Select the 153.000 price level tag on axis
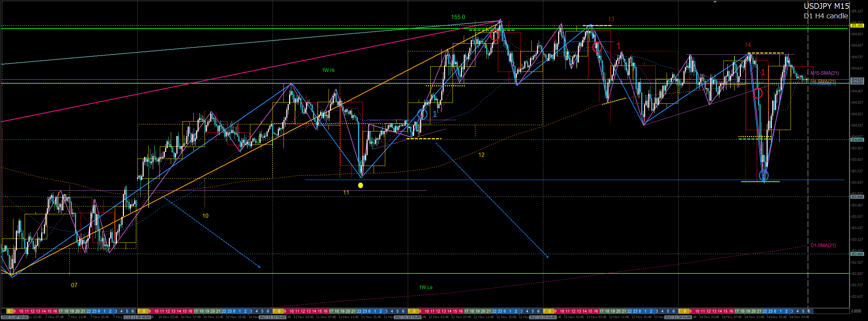Viewport: 868px width, 321px height. 857,254
